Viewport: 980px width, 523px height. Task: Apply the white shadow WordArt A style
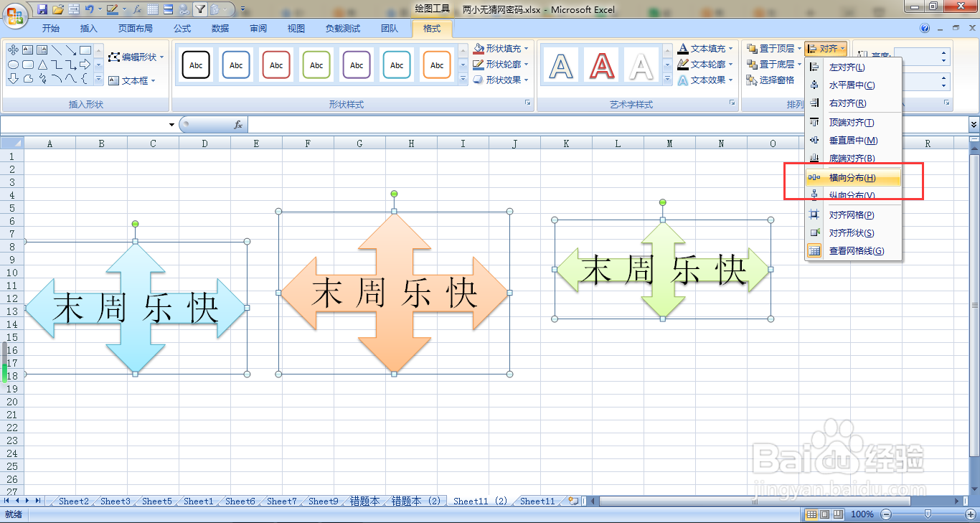click(x=641, y=65)
